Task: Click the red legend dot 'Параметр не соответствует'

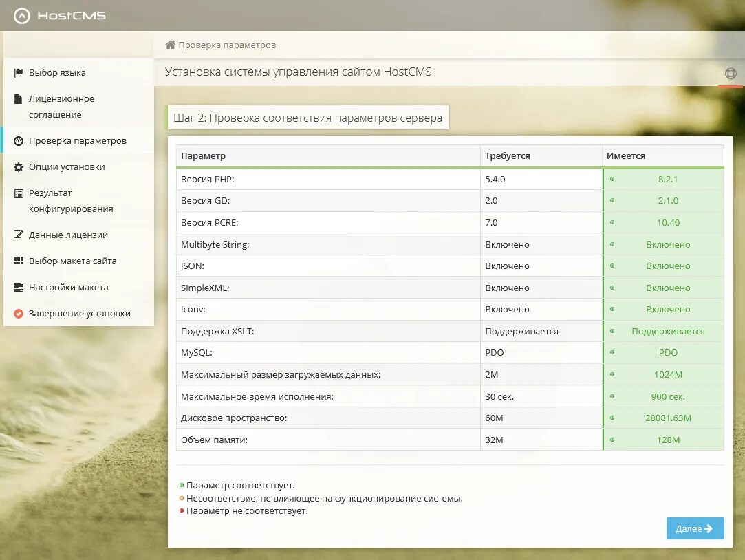Action: [182, 510]
